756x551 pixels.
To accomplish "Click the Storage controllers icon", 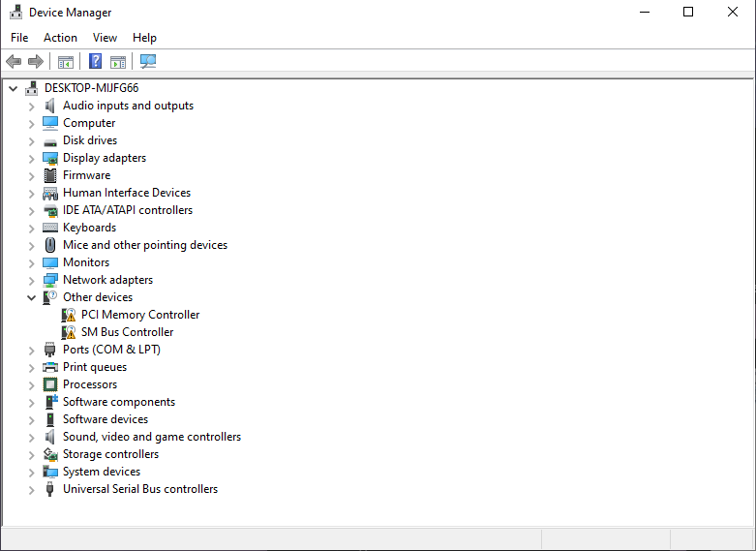I will (50, 454).
